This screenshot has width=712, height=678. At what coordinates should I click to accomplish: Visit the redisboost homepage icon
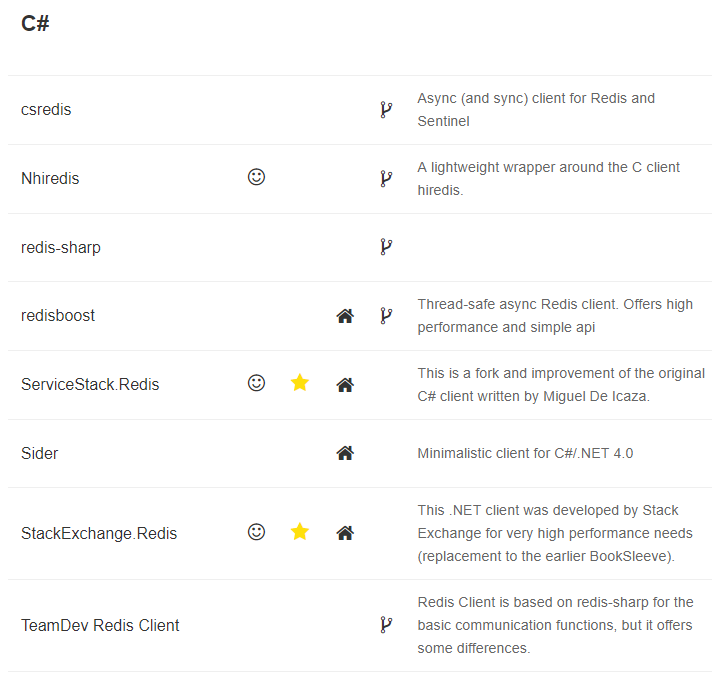click(x=345, y=316)
